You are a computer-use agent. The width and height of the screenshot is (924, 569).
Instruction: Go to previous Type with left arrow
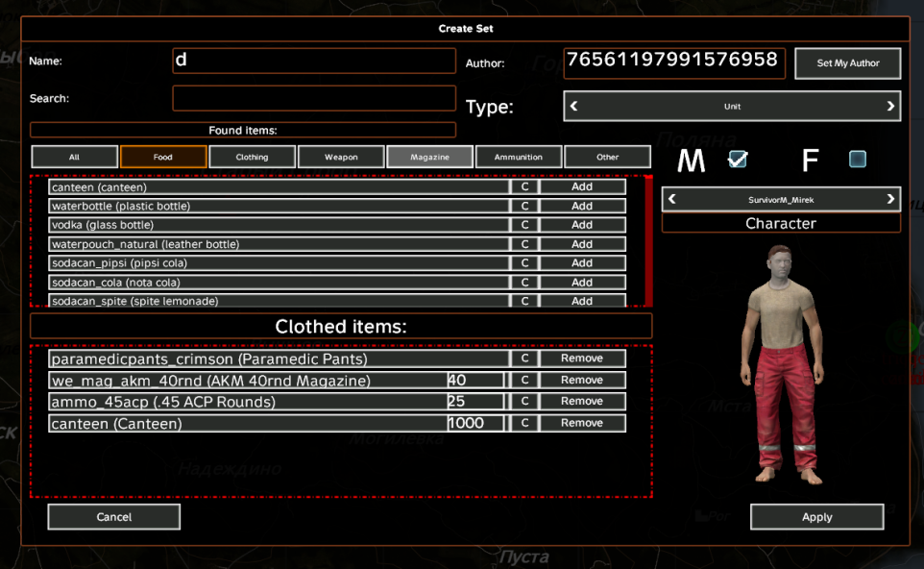point(574,107)
